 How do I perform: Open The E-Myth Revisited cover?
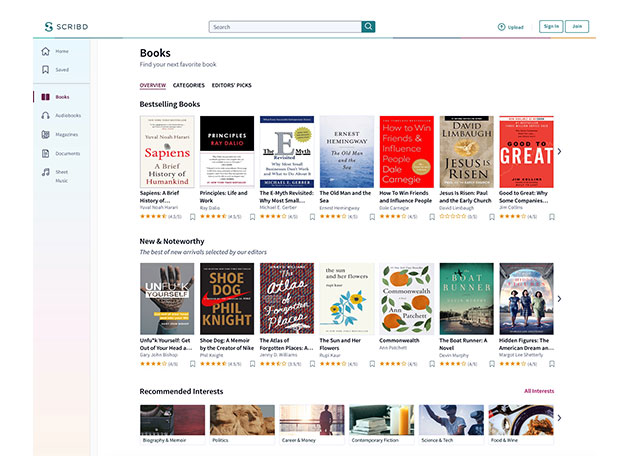pyautogui.click(x=286, y=152)
